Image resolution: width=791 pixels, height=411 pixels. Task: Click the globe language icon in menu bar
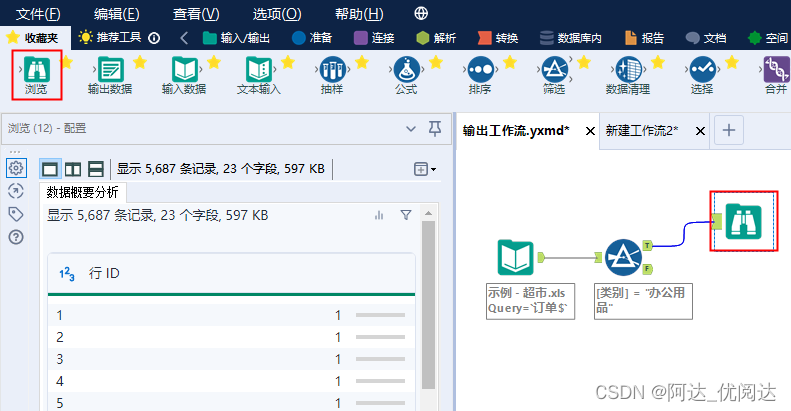pyautogui.click(x=421, y=13)
